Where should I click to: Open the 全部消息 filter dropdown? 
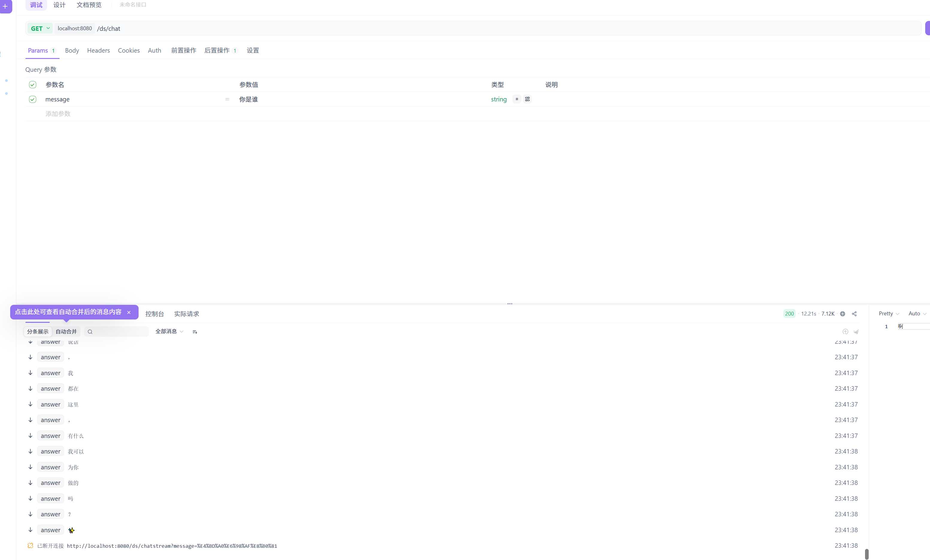[x=169, y=331]
